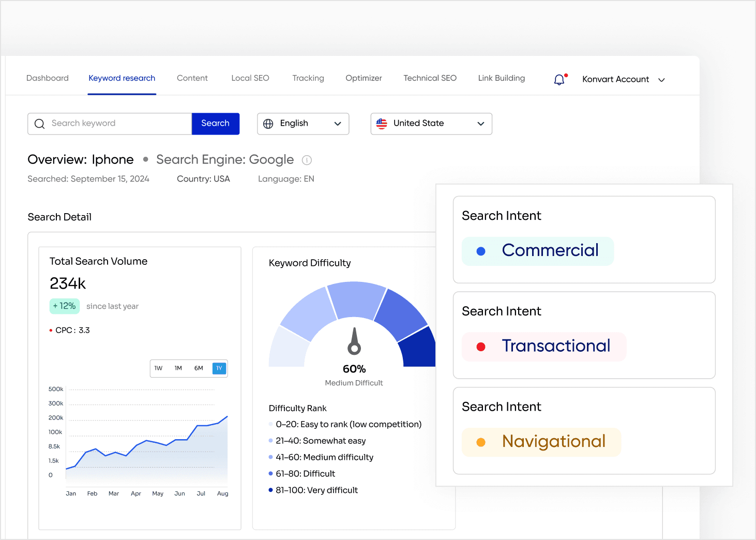
Task: Click the magnifier icon in search field
Action: (40, 123)
